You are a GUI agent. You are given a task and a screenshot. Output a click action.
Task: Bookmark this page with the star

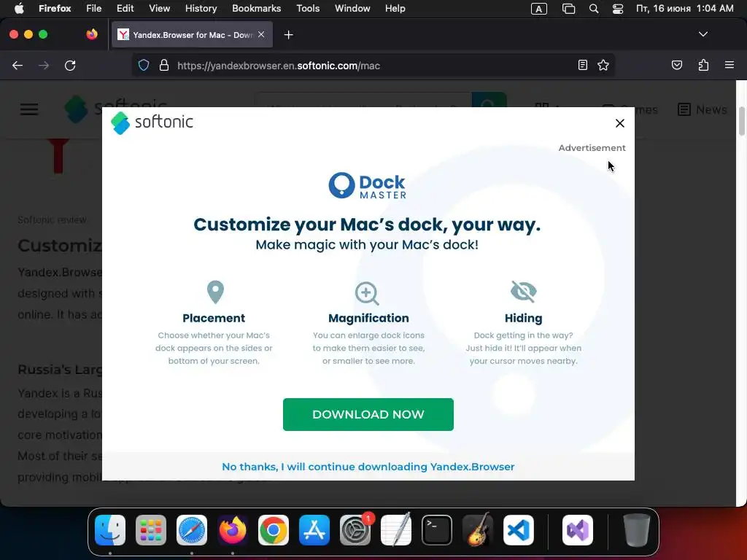click(x=603, y=65)
